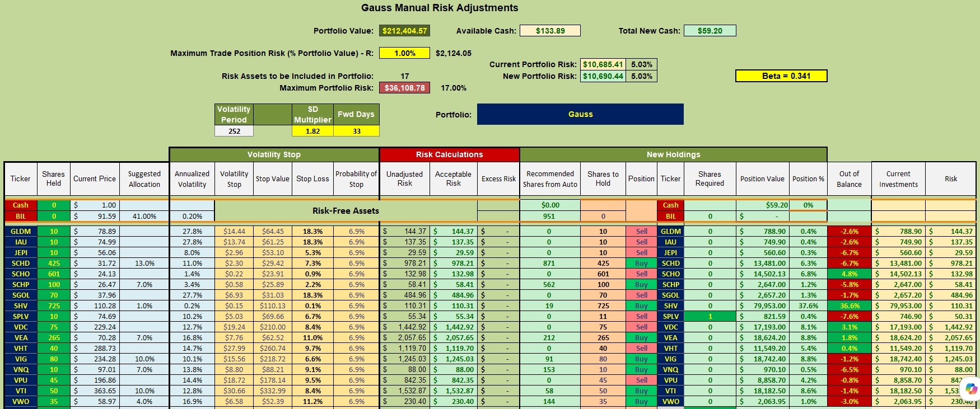Open the Copilot icon at bottom right
The image size is (980, 409).
coord(971,388)
